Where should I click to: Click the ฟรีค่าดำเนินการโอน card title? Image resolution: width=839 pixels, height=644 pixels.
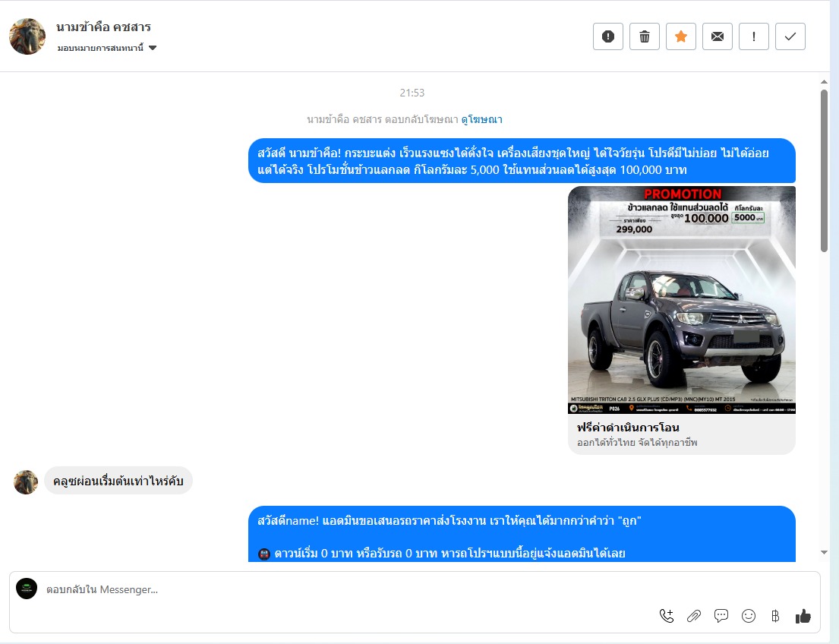point(628,428)
